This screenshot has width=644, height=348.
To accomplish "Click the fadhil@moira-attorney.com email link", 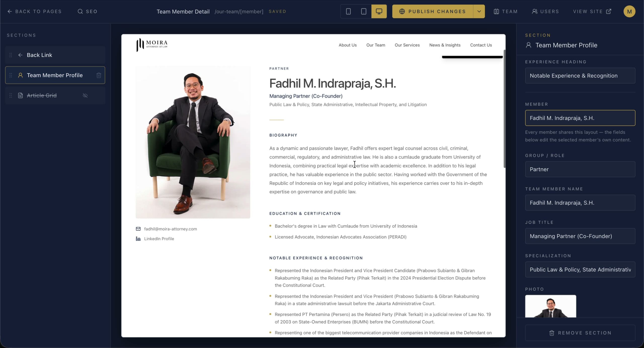I will (x=170, y=229).
